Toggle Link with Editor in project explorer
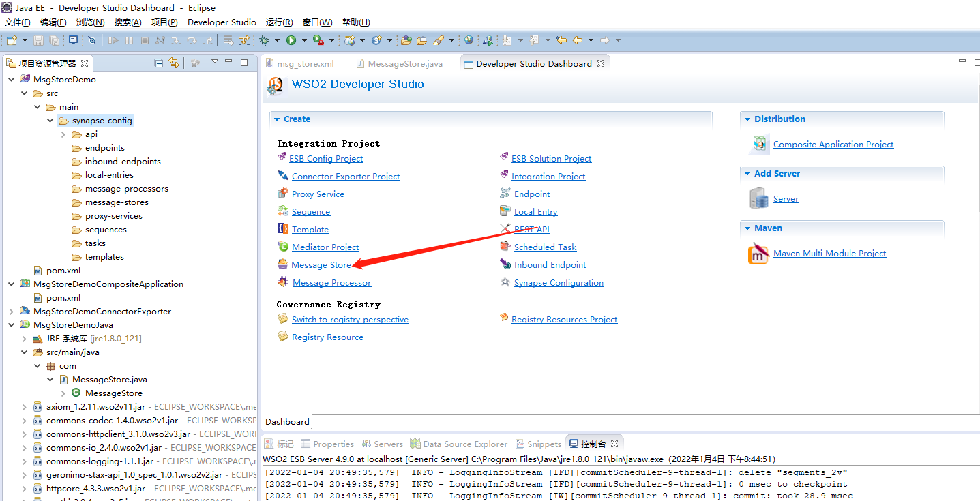Image resolution: width=980 pixels, height=501 pixels. pyautogui.click(x=174, y=63)
